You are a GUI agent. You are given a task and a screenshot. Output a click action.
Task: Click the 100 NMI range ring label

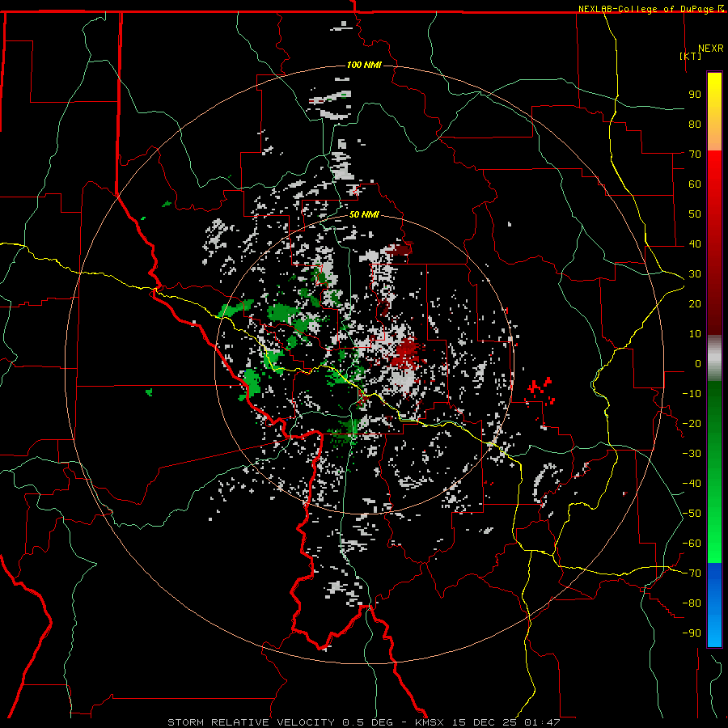pyautogui.click(x=364, y=65)
